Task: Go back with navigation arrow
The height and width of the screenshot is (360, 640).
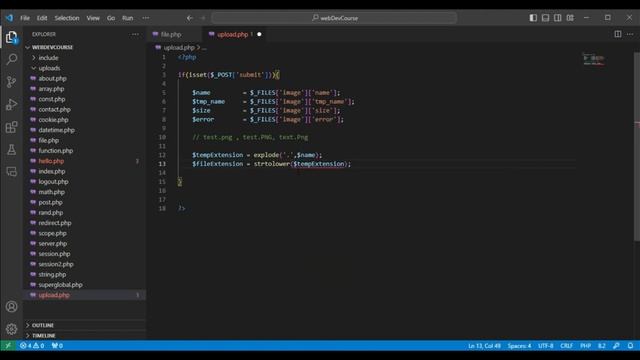Action: click(190, 18)
